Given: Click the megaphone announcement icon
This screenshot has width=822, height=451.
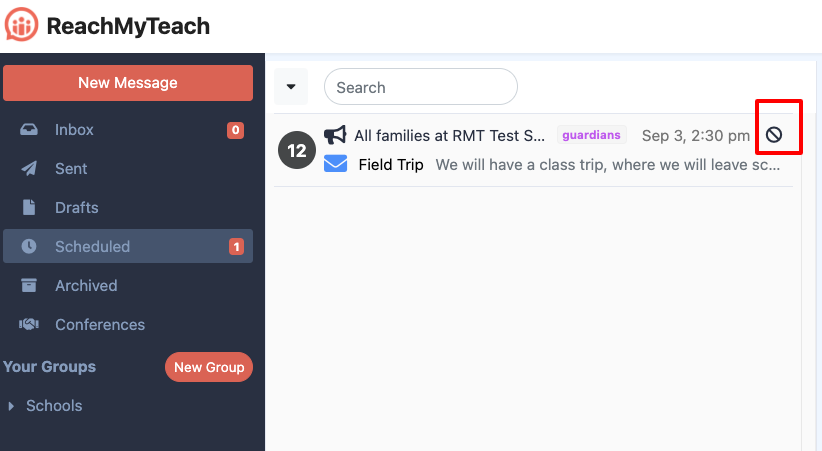Looking at the screenshot, I should [335, 135].
